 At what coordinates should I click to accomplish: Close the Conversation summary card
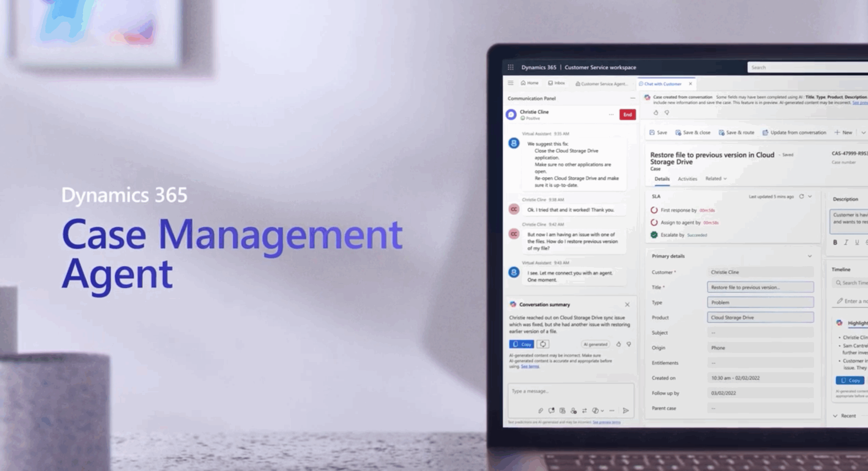click(627, 305)
